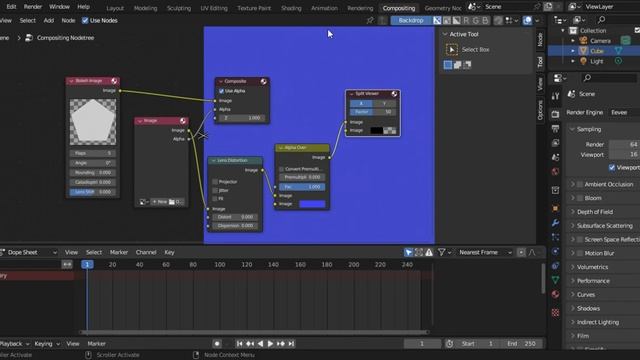Adjust the Render samples field
The width and height of the screenshot is (640, 360).
click(624, 144)
